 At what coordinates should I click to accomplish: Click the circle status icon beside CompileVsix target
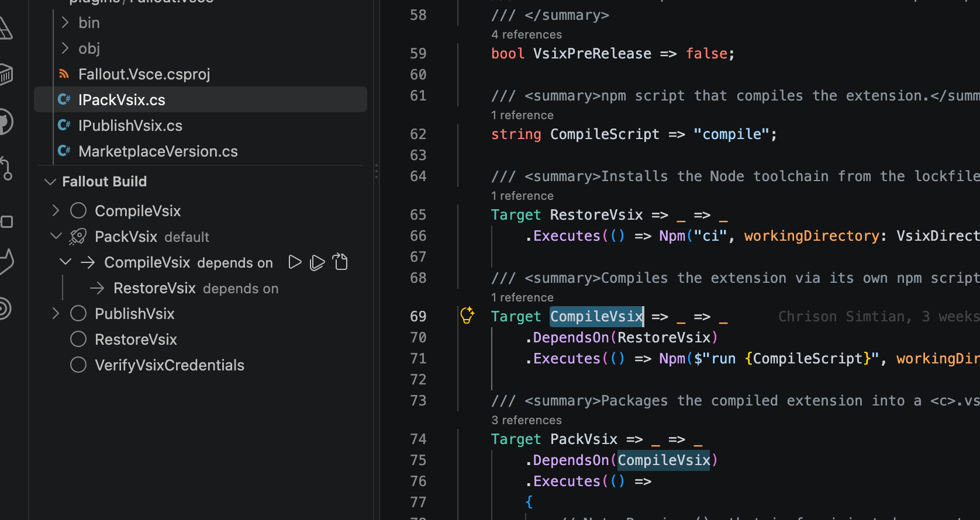point(78,210)
